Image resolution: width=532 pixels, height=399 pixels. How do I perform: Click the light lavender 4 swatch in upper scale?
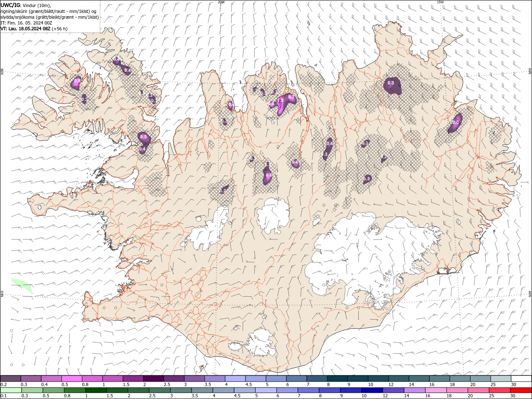(235, 379)
